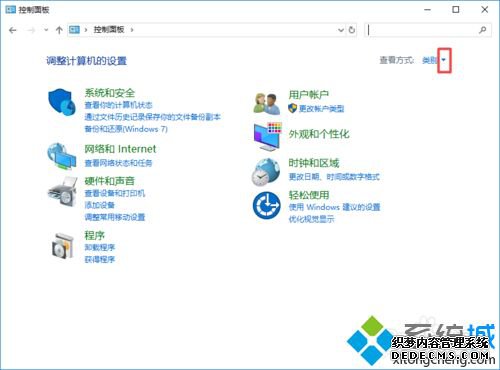Click 使用 Windows 建议的设置 link
This screenshot has height=370, width=500.
point(334,207)
